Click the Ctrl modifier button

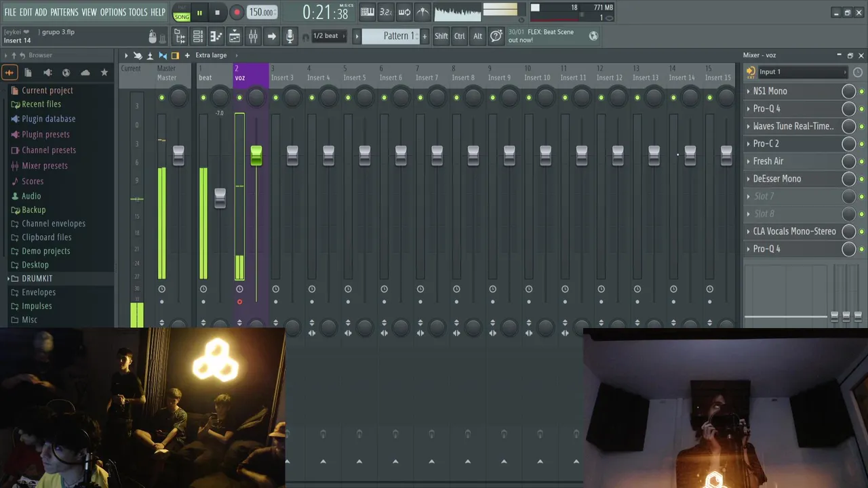pyautogui.click(x=460, y=36)
